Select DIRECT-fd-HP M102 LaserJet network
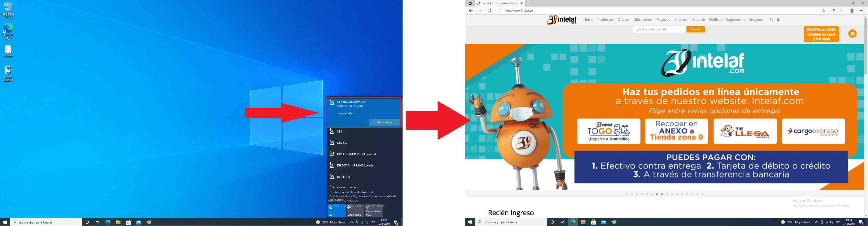 (x=364, y=165)
